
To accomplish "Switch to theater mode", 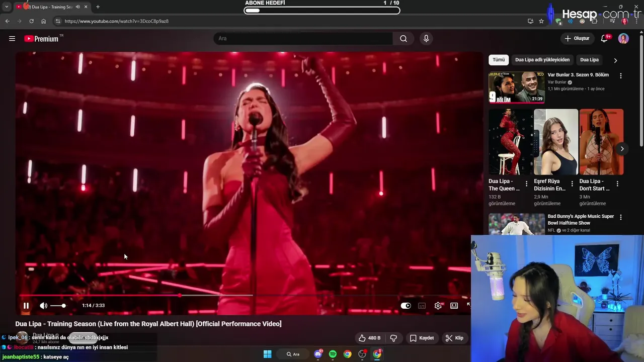I will coord(454,306).
